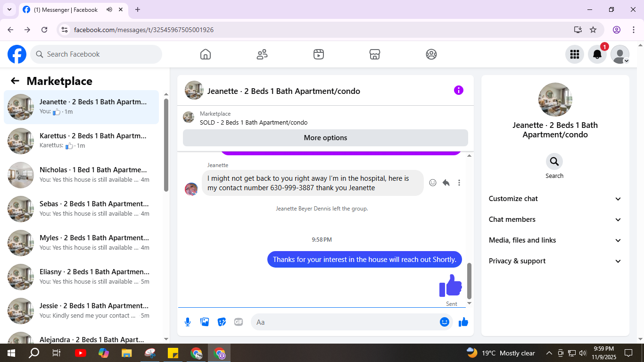644x362 pixels.
Task: Open conversation information purple icon
Action: tap(459, 90)
